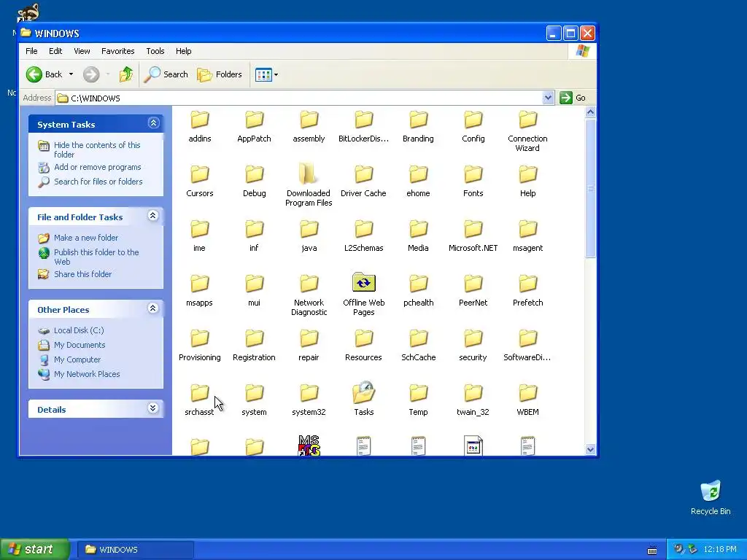The width and height of the screenshot is (747, 560).
Task: Go up one folder level icon
Action: tap(126, 74)
